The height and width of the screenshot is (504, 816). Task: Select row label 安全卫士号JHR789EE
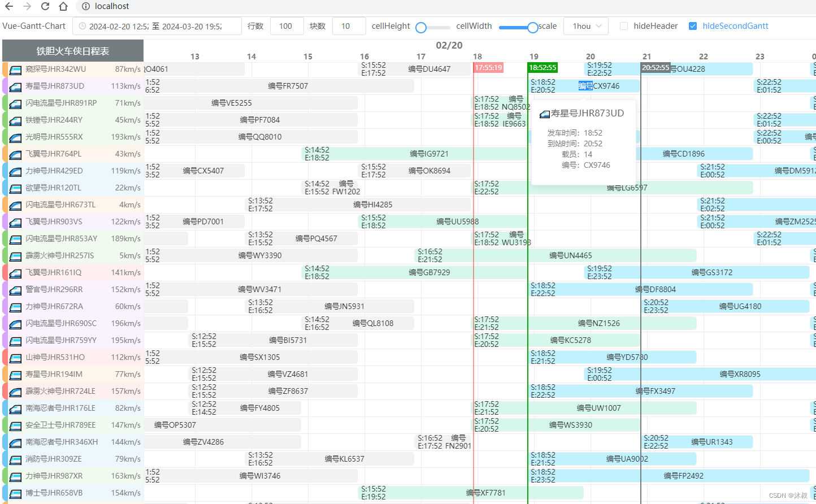pyautogui.click(x=60, y=425)
